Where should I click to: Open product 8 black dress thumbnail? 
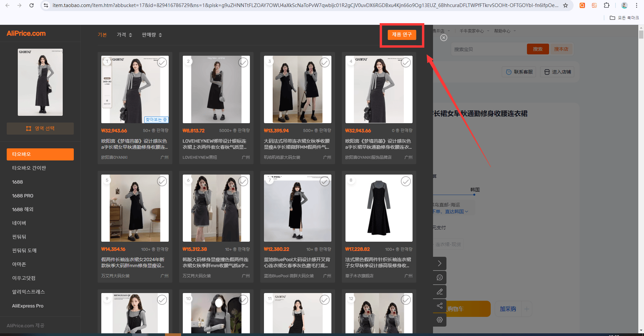pyautogui.click(x=379, y=208)
